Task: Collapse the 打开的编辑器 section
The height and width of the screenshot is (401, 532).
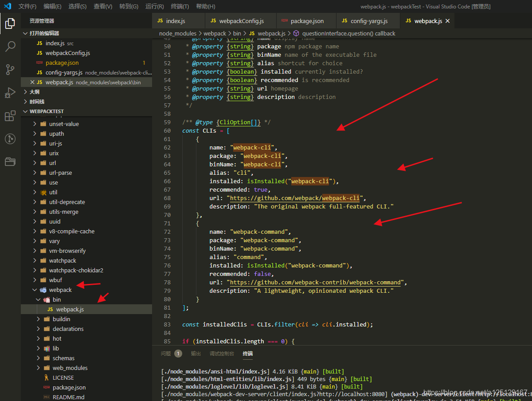Action: click(86, 33)
